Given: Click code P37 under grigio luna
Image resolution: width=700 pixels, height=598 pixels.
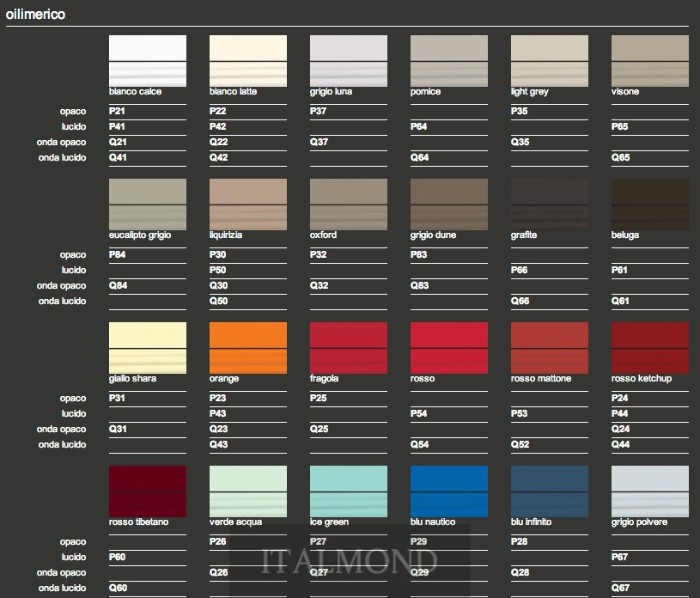Looking at the screenshot, I should coord(319,111).
